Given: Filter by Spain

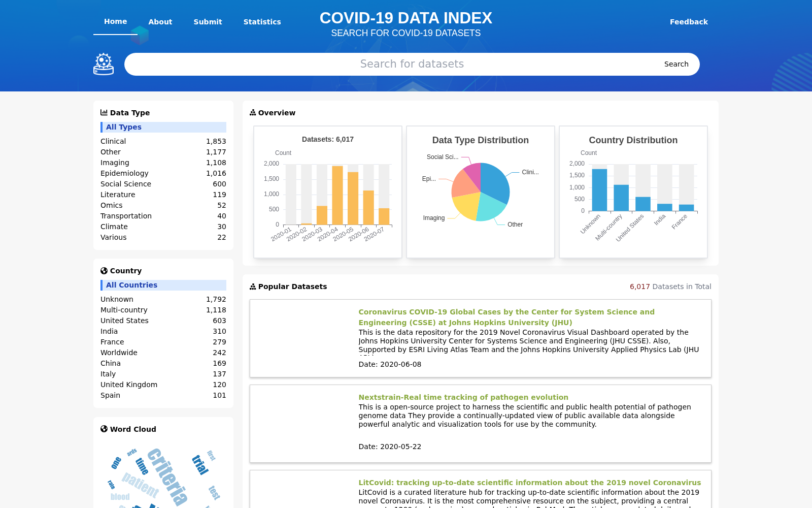Looking at the screenshot, I should [x=163, y=395].
